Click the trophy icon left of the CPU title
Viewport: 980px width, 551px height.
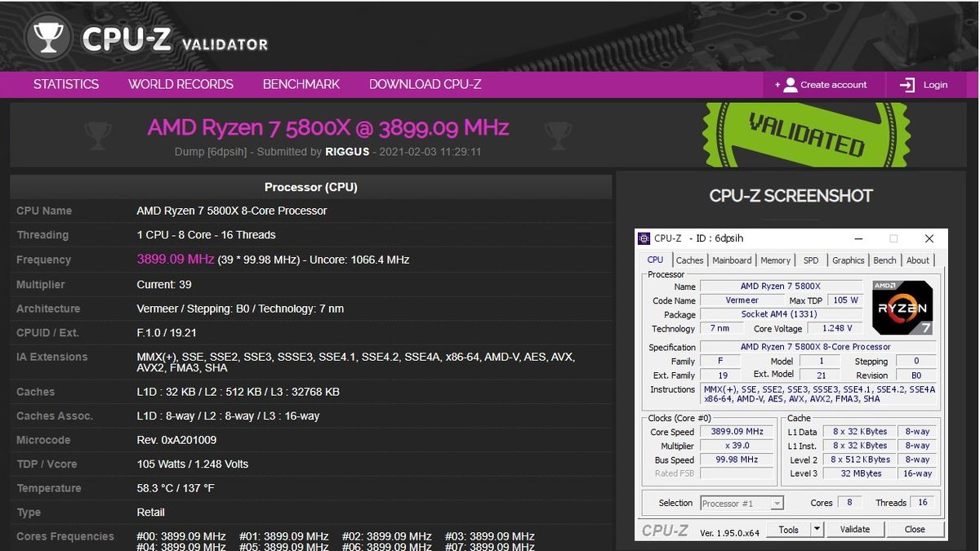(99, 136)
